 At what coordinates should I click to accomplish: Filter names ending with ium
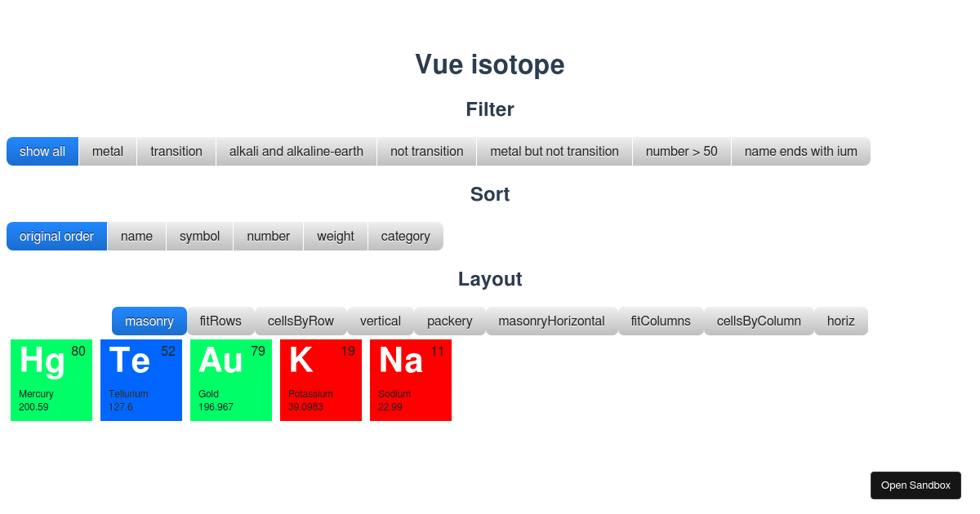800,151
